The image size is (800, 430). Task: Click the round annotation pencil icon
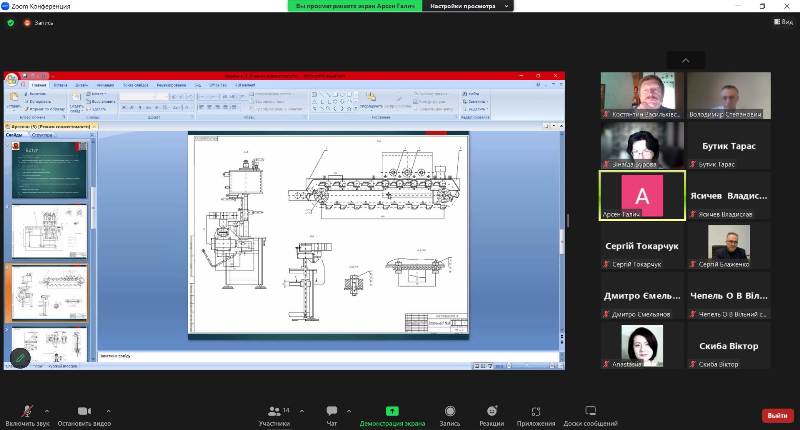click(20, 357)
